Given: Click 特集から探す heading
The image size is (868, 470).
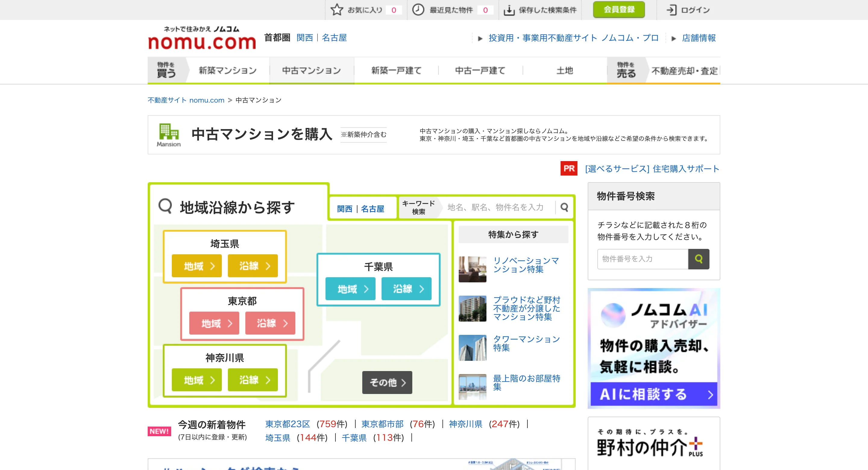Looking at the screenshot, I should [x=513, y=234].
